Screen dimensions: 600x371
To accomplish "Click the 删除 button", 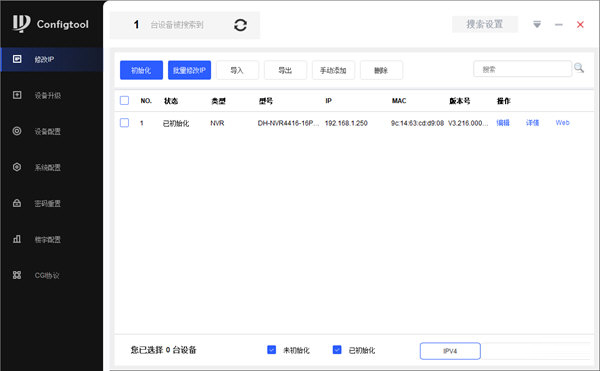I will (x=381, y=70).
